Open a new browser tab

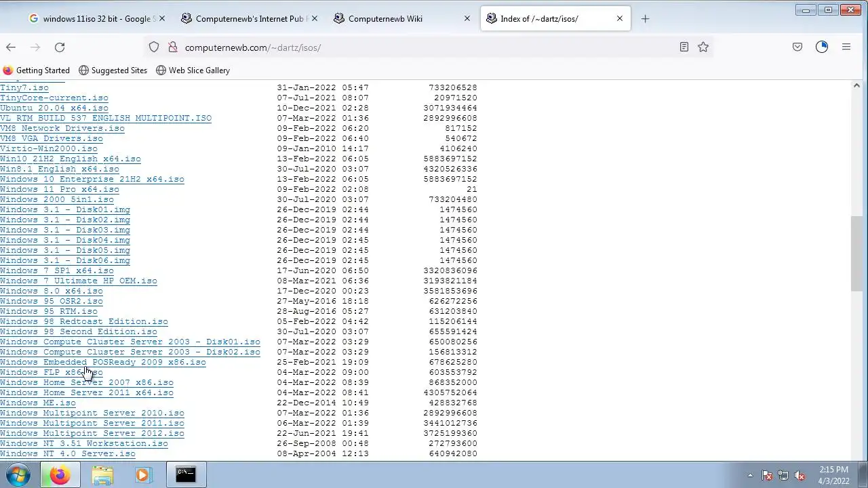click(645, 18)
